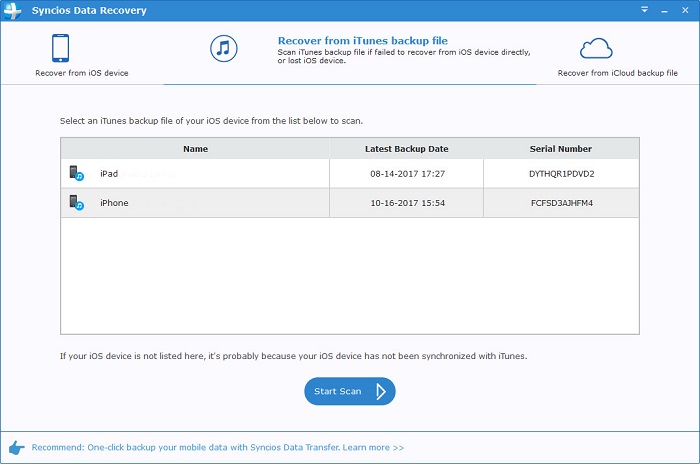Select Recover from iTunes backup file heading
The image size is (700, 464).
click(x=362, y=41)
